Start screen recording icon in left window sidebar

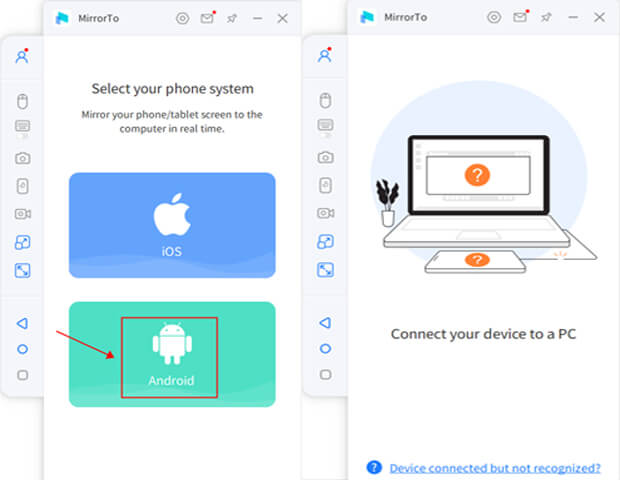click(23, 214)
